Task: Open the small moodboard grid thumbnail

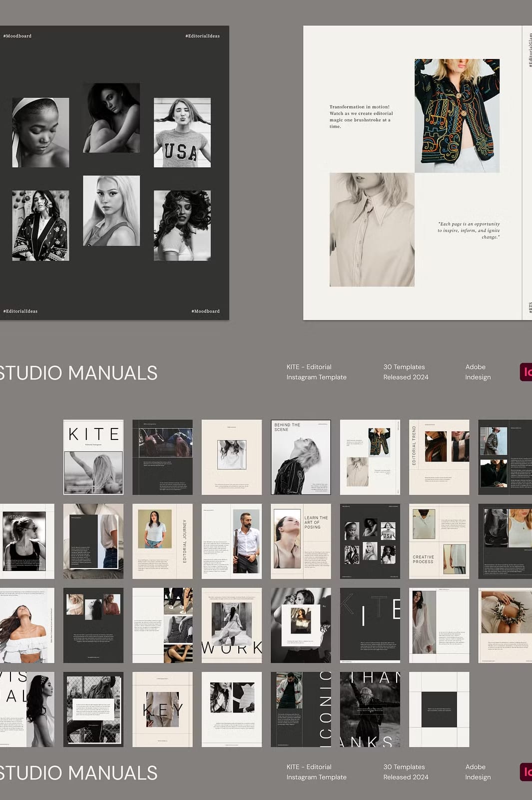Action: (370, 541)
